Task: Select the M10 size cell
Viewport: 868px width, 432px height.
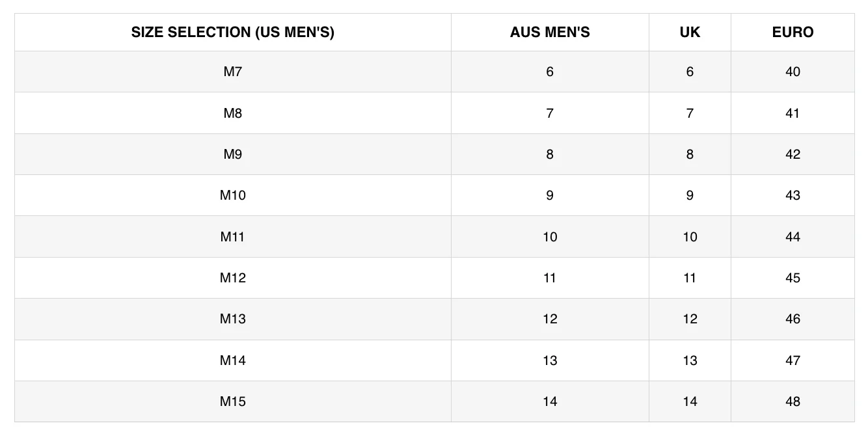Action: [232, 195]
